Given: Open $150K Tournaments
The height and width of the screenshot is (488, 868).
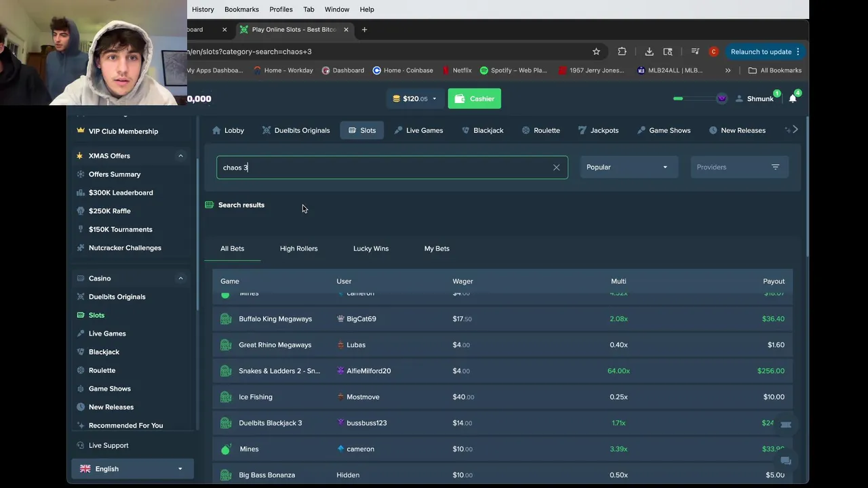Looking at the screenshot, I should (x=120, y=229).
